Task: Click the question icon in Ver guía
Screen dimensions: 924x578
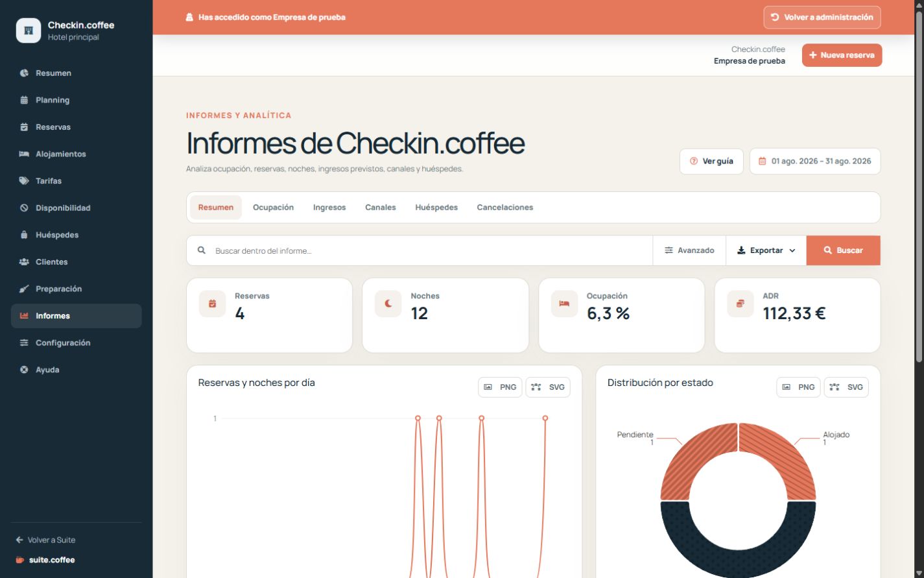Action: tap(694, 162)
